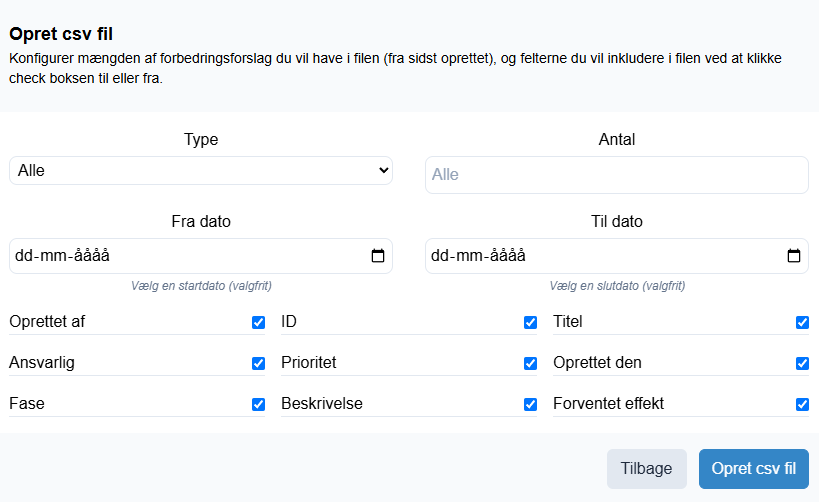Uncheck the Oprettet den checkbox
Viewport: 819px width, 502px height.
(x=802, y=363)
